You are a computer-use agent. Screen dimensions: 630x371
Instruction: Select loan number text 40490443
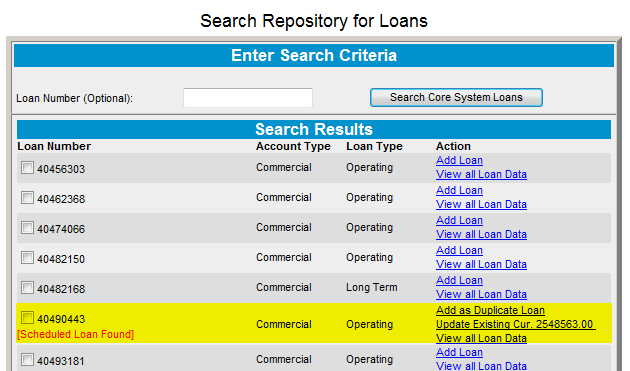coord(61,319)
